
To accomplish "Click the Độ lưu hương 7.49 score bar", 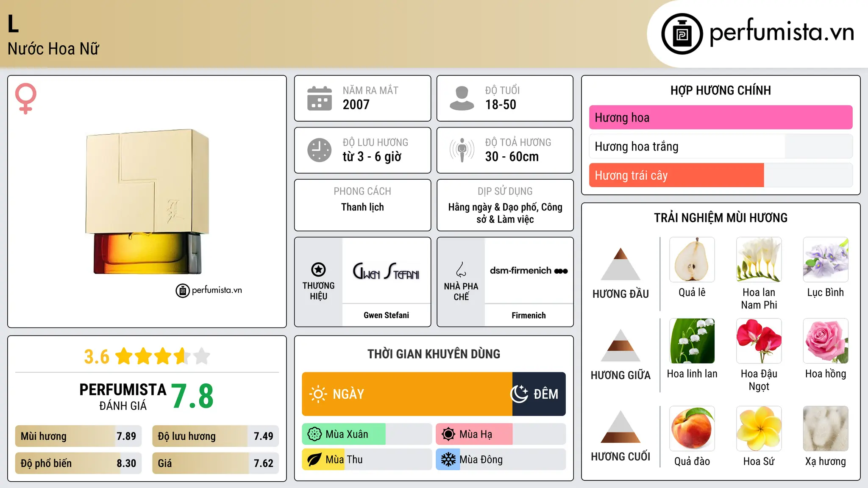I will [x=215, y=436].
